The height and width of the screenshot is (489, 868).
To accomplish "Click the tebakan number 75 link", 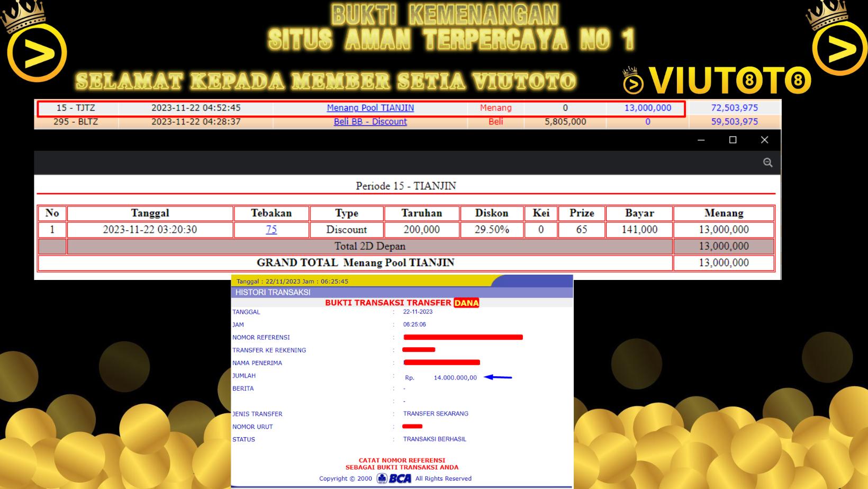I will 271,230.
